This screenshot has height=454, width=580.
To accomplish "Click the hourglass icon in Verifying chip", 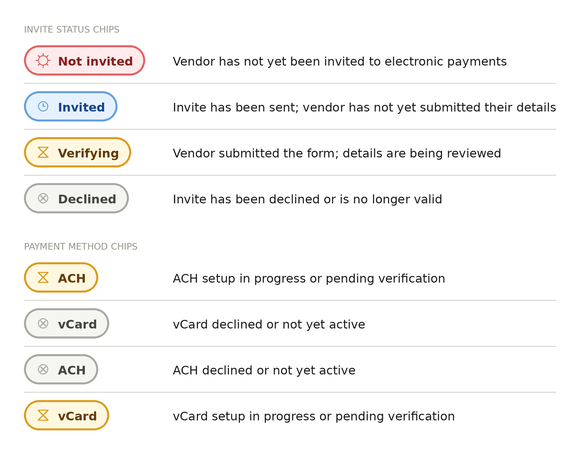I will (x=43, y=152).
